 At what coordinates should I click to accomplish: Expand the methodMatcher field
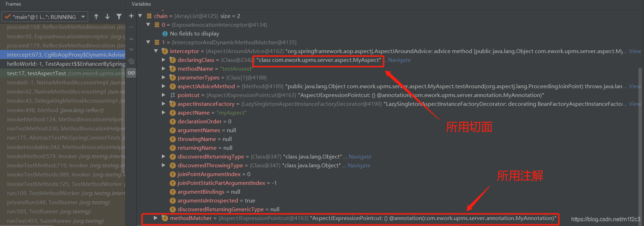coord(156,218)
